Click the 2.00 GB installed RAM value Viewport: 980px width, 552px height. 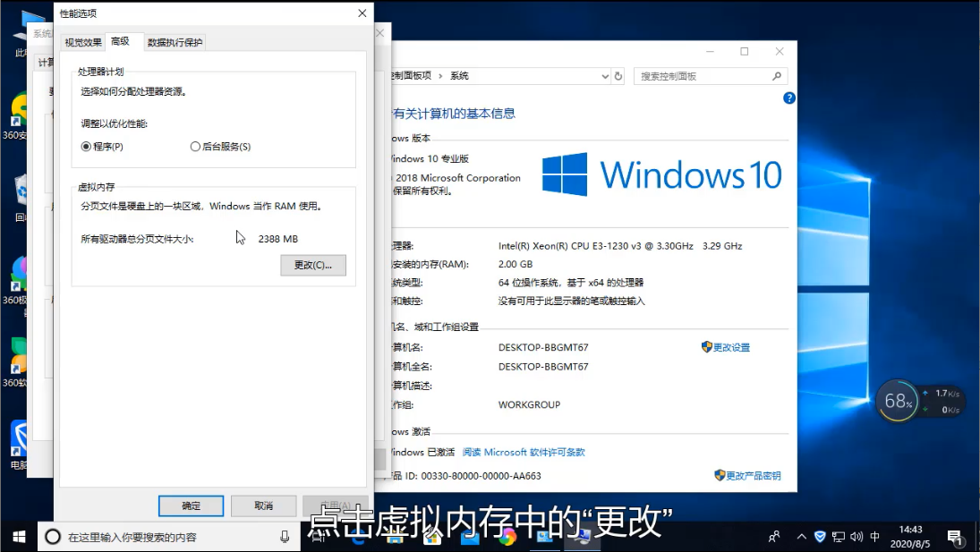[x=516, y=264]
